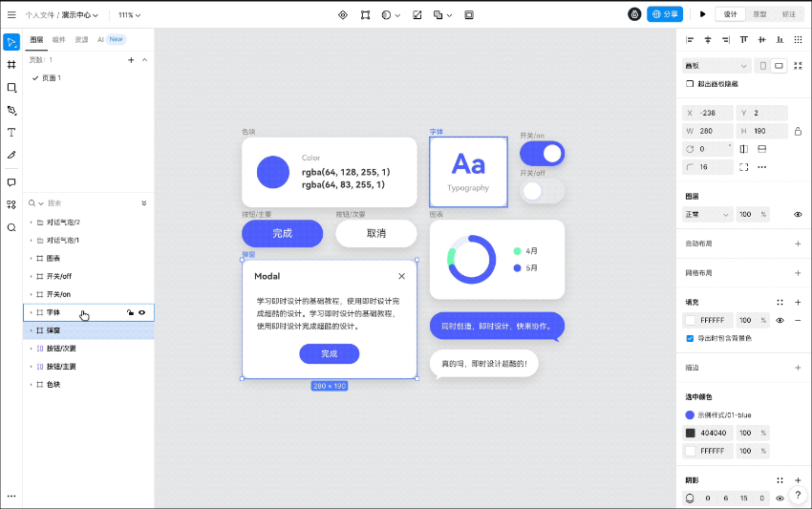Screen dimensions: 812x509
Task: Align selection horizontal centers
Action: click(x=708, y=39)
